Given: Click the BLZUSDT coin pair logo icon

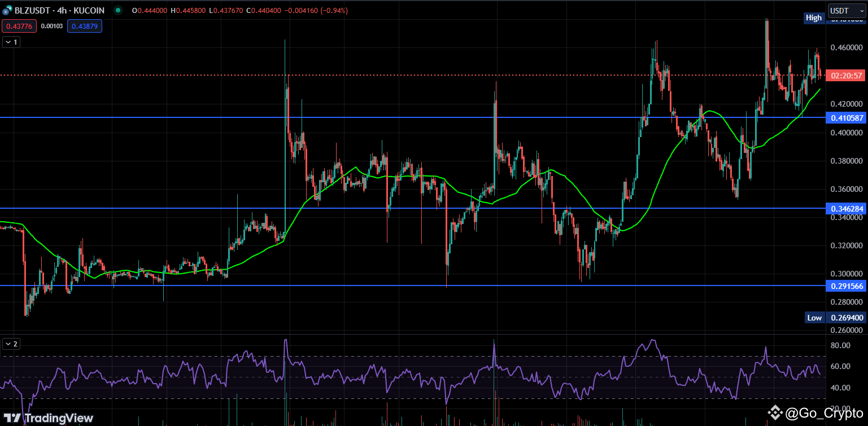Looking at the screenshot, I should 7,11.
